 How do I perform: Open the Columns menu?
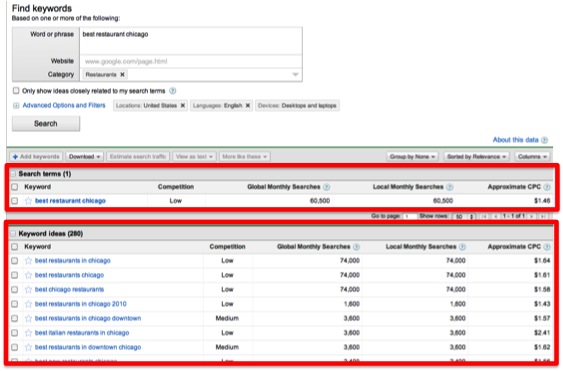point(532,157)
